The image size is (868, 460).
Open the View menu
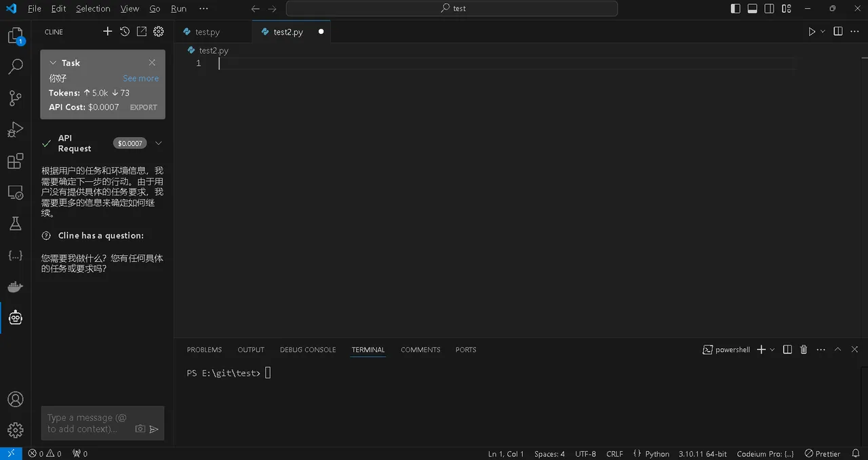[130, 9]
